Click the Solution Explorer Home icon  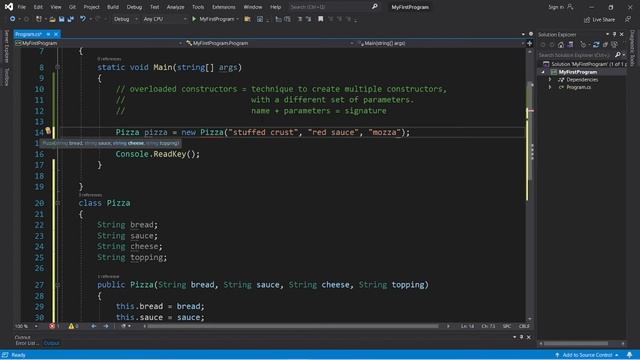[561, 45]
